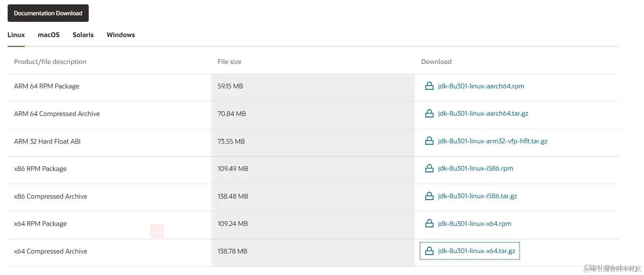This screenshot has height=275, width=644.
Task: Switch to the macOS tab
Action: (49, 35)
